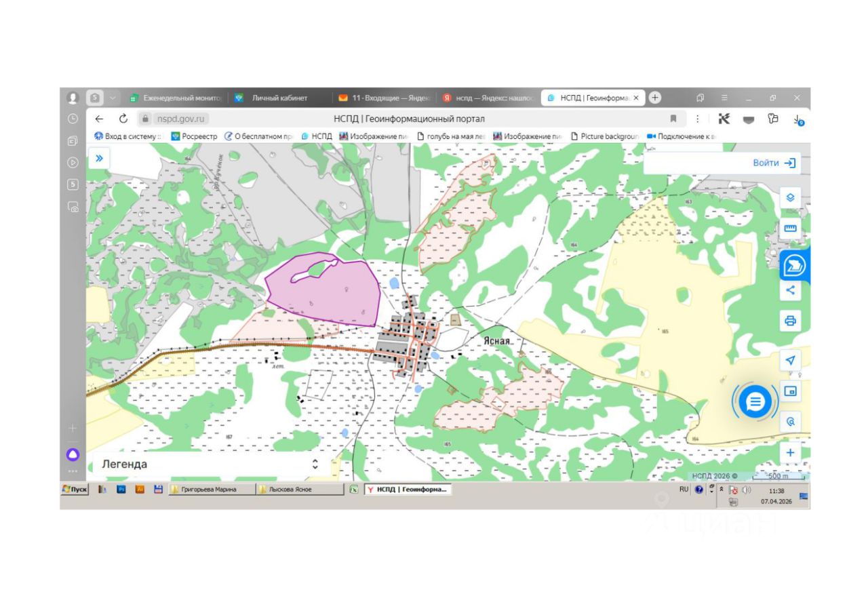Screen dimensions: 868x613
Task: Open a new browser tab
Action: click(x=655, y=98)
